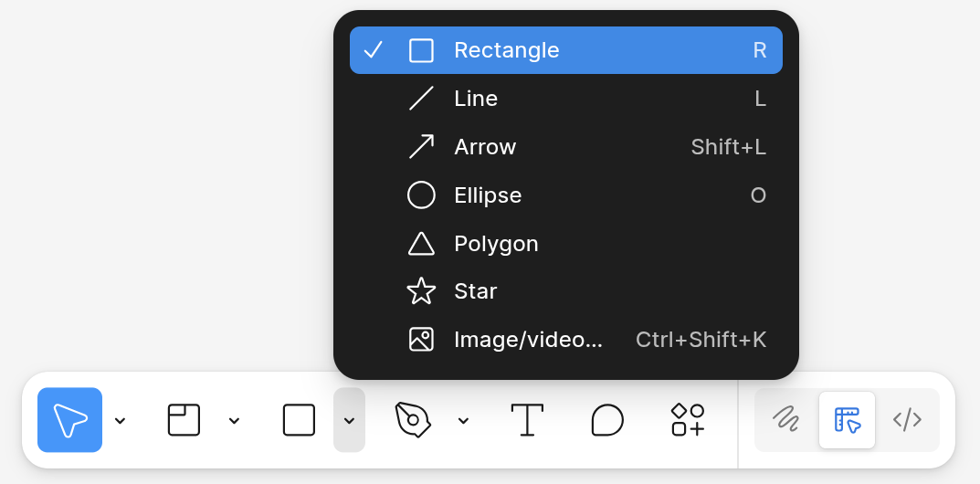Screen dimensions: 980x484
Task: Select the Move tool arrow icon
Action: (69, 420)
